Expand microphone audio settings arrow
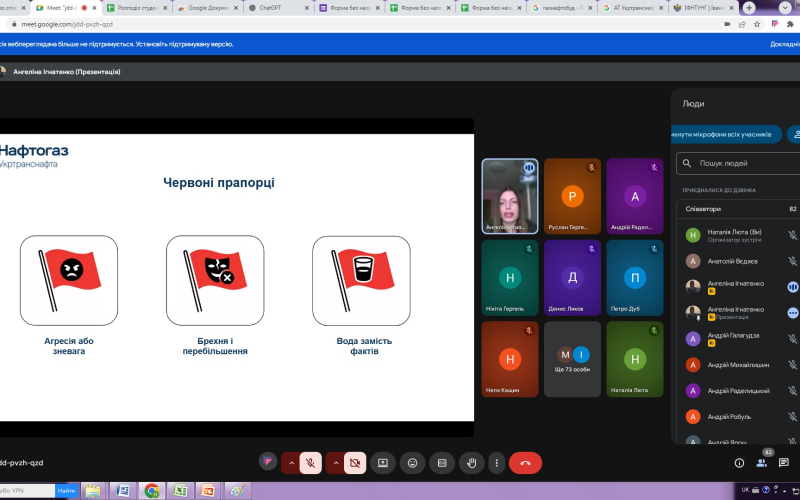Screen dimensions: 800x500 291,463
